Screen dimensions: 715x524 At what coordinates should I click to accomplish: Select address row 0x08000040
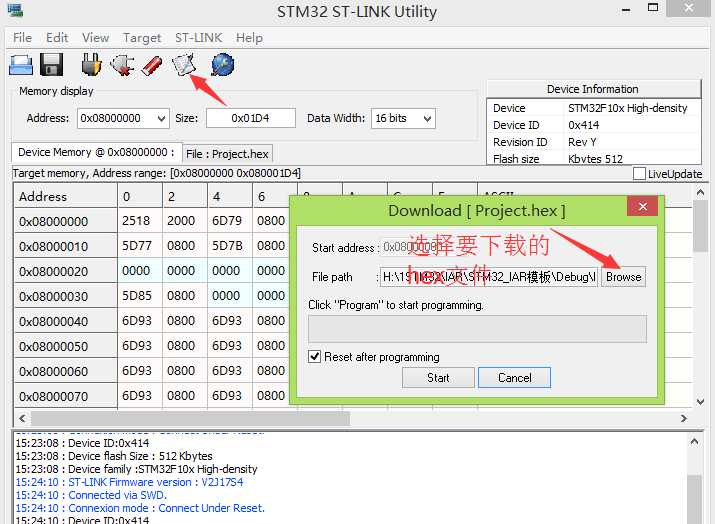[65, 322]
